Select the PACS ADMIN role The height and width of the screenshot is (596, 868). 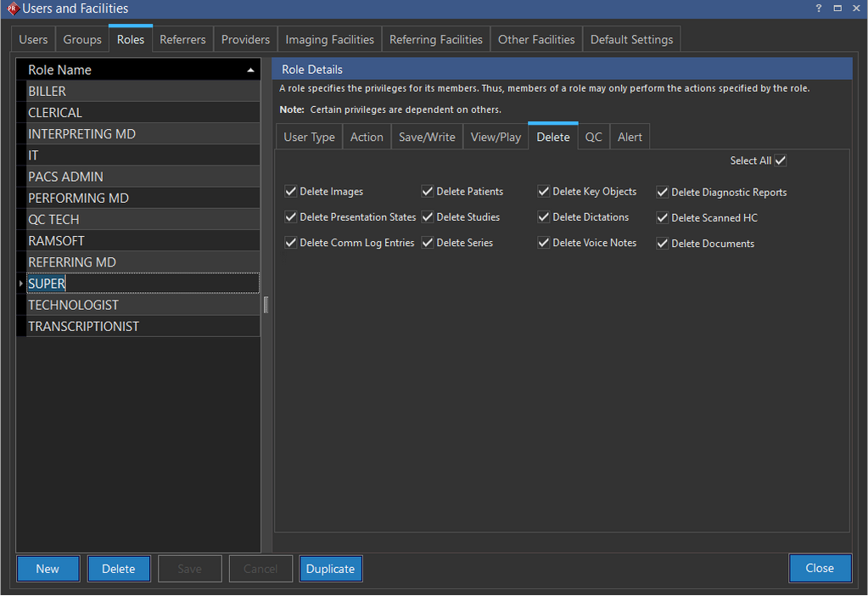[x=65, y=177]
